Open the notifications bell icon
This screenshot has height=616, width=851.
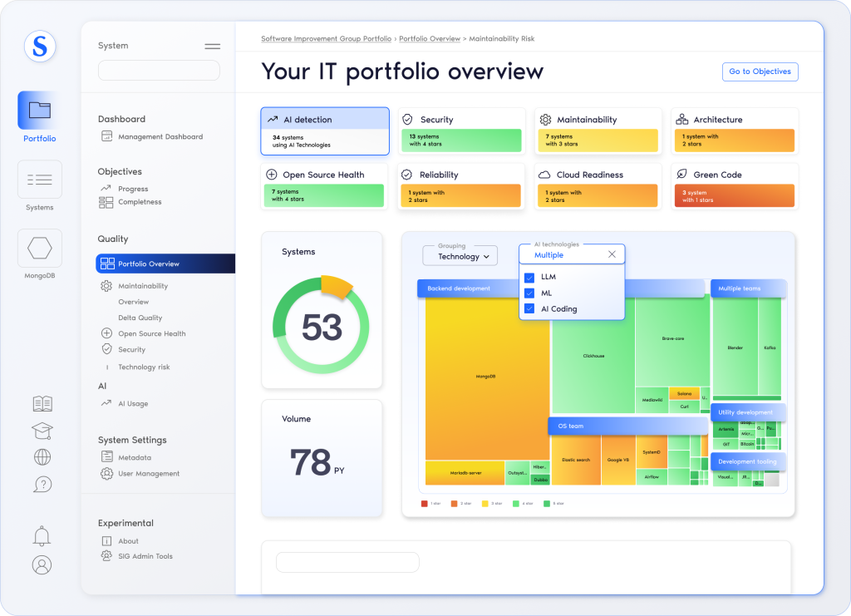(42, 536)
